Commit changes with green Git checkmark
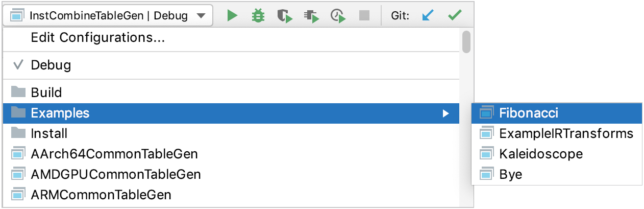Viewport: 644px width, 209px height. [454, 16]
